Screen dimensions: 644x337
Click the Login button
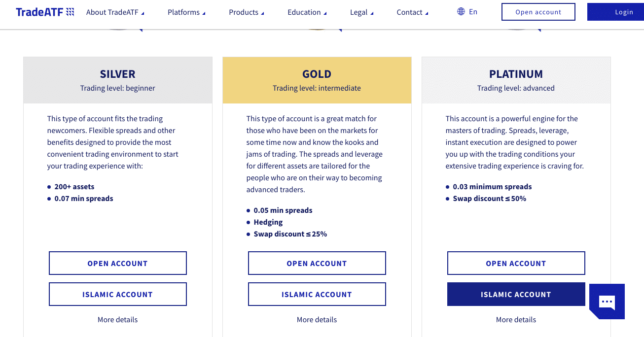pos(615,12)
